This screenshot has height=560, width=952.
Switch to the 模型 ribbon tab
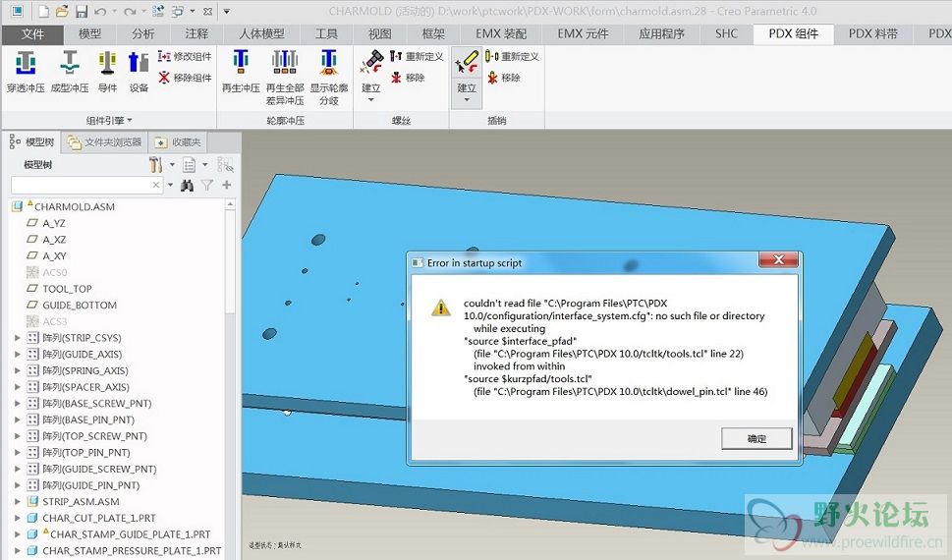[x=89, y=34]
